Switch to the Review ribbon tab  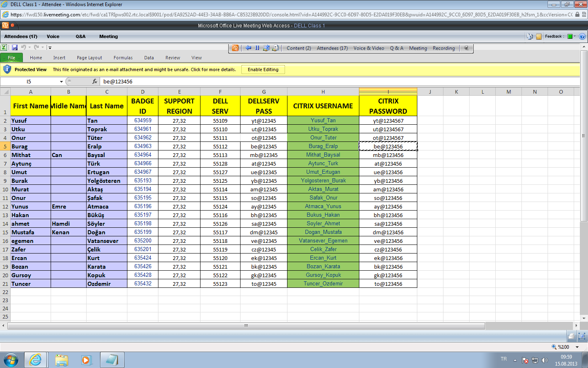point(173,58)
